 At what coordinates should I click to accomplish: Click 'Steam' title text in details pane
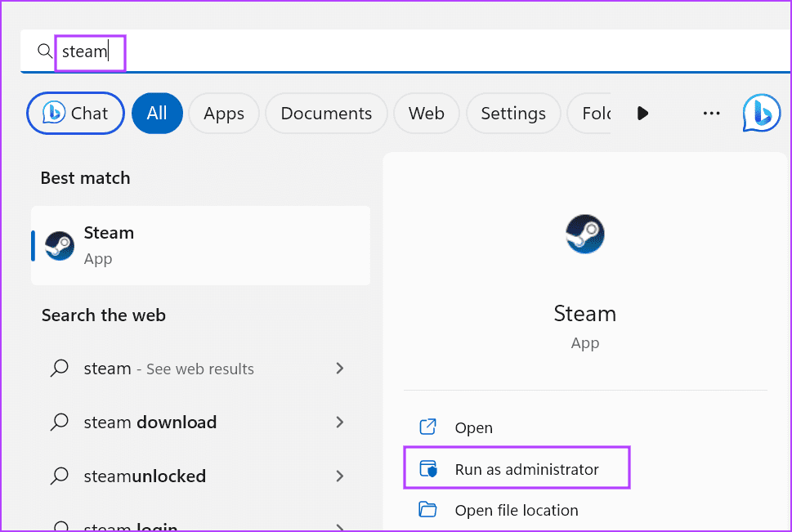[x=585, y=314]
